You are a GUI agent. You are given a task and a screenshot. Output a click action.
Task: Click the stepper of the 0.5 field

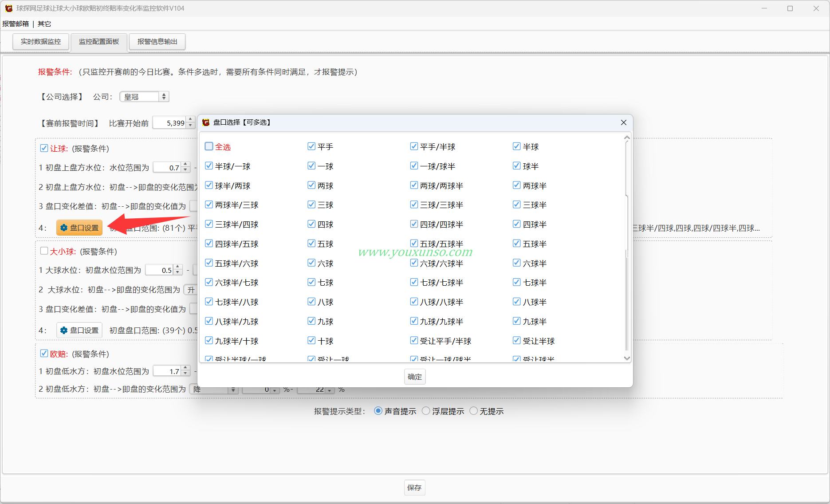pyautogui.click(x=177, y=270)
